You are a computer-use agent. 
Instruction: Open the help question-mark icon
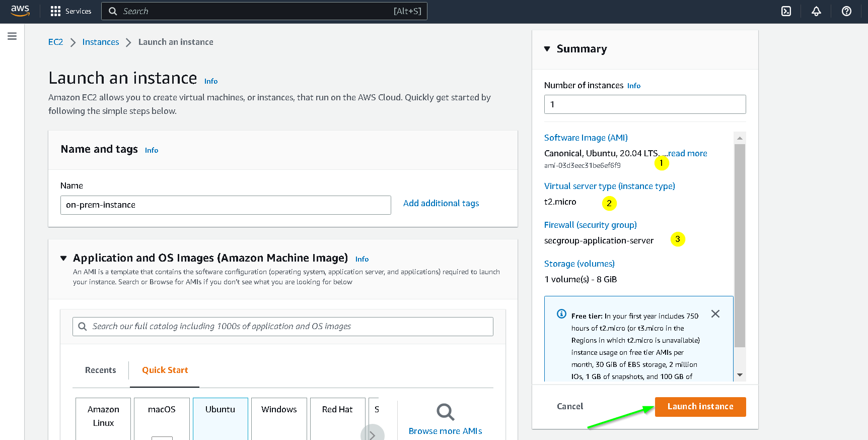click(x=846, y=11)
